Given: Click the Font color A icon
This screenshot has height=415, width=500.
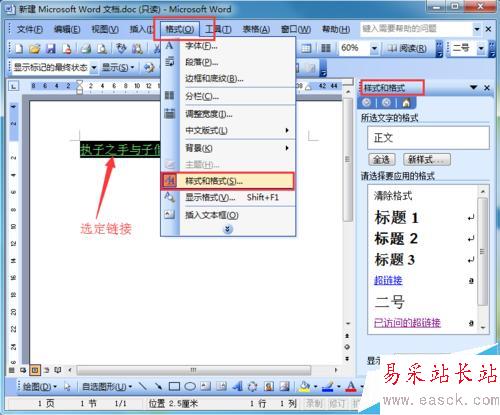Looking at the screenshot, I should tap(351, 386).
